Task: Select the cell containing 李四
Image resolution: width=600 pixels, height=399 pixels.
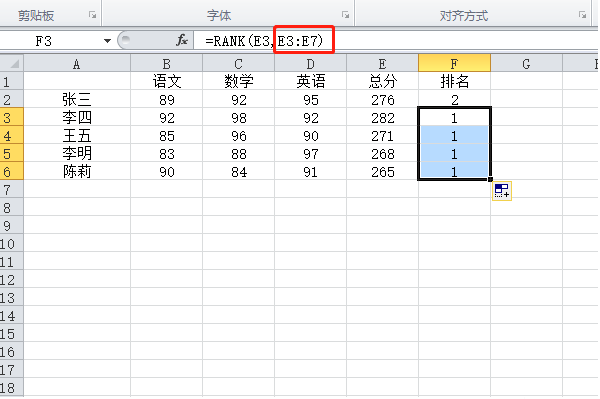Action: (x=77, y=117)
